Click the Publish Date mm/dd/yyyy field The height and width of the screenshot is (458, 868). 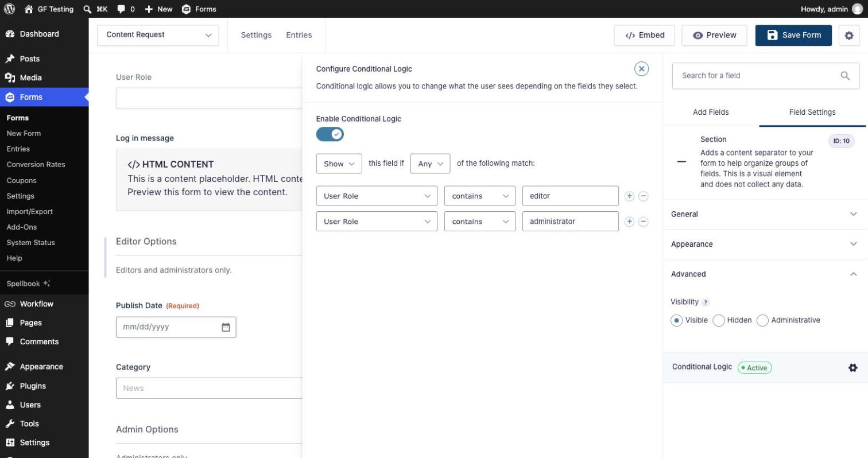coord(176,327)
